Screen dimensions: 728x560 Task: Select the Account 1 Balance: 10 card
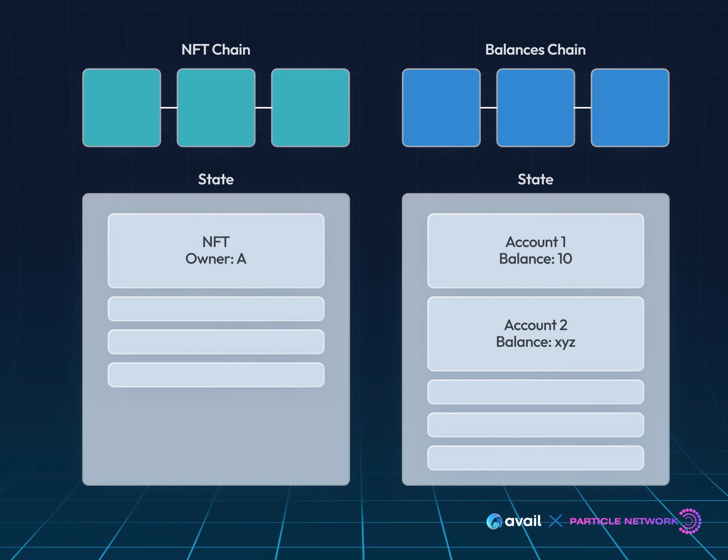click(535, 251)
